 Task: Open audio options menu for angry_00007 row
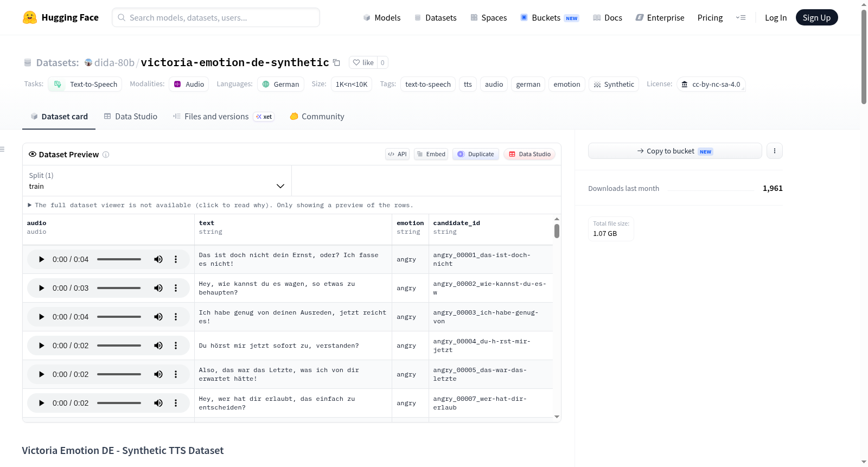coord(176,403)
